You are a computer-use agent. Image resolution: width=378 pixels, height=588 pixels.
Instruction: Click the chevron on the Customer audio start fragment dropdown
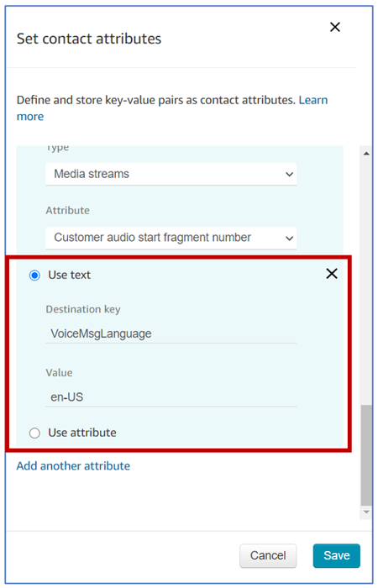(289, 238)
